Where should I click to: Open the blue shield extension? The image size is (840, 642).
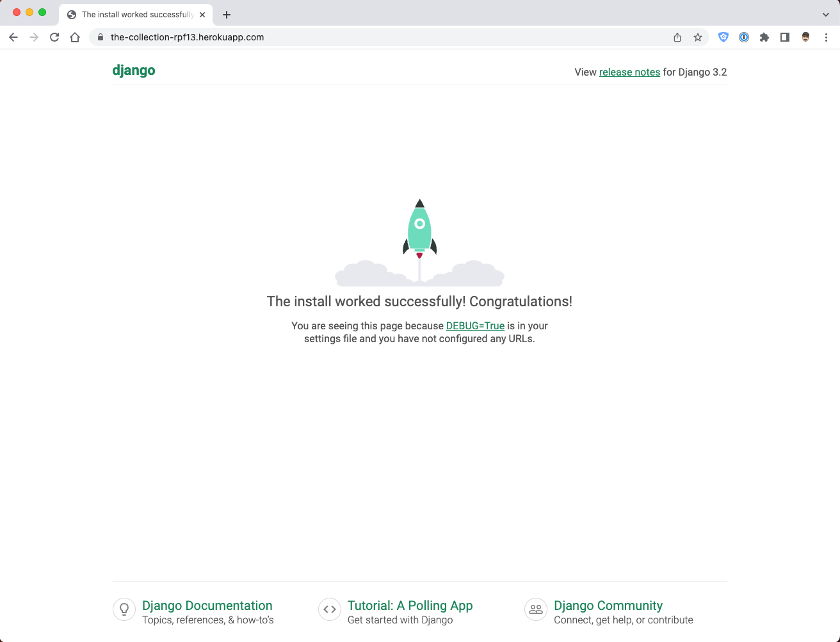tap(723, 37)
